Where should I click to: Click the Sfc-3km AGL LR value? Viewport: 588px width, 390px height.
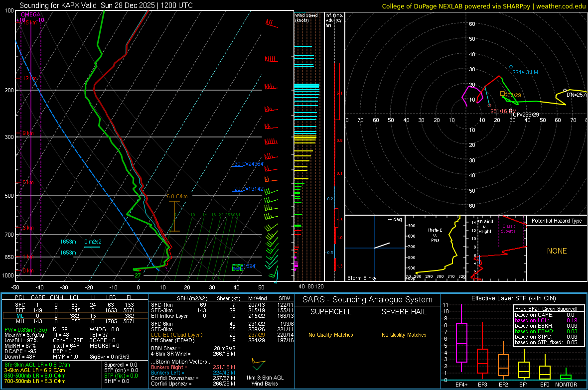[x=37, y=365]
